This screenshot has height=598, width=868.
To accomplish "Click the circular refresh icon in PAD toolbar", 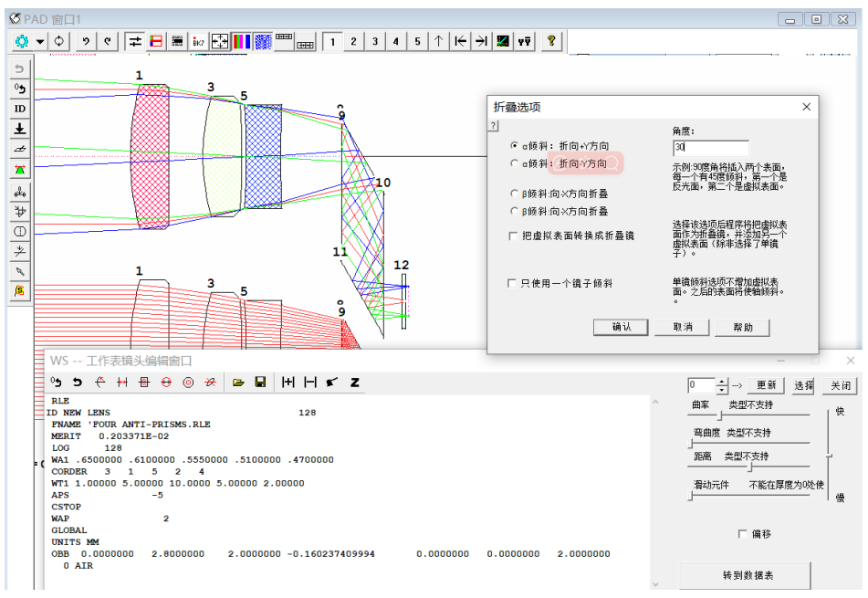I will coord(58,41).
